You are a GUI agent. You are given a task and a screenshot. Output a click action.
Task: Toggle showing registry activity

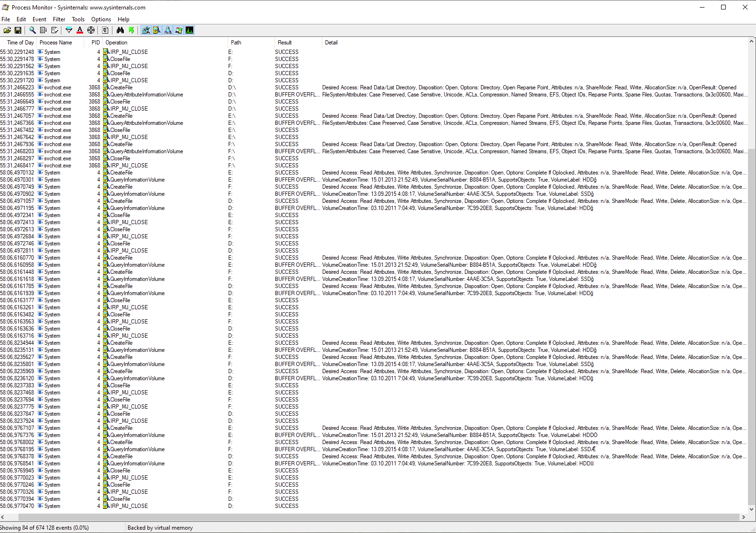[146, 30]
